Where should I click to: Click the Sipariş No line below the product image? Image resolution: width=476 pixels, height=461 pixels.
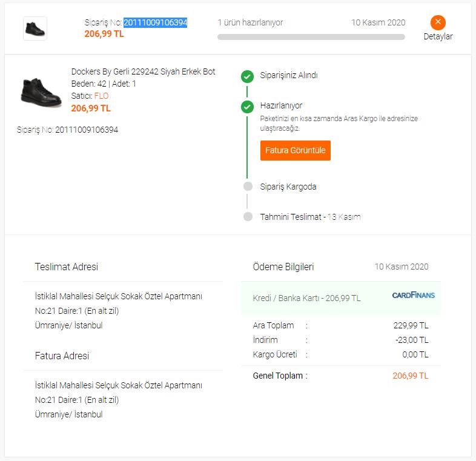(x=67, y=130)
